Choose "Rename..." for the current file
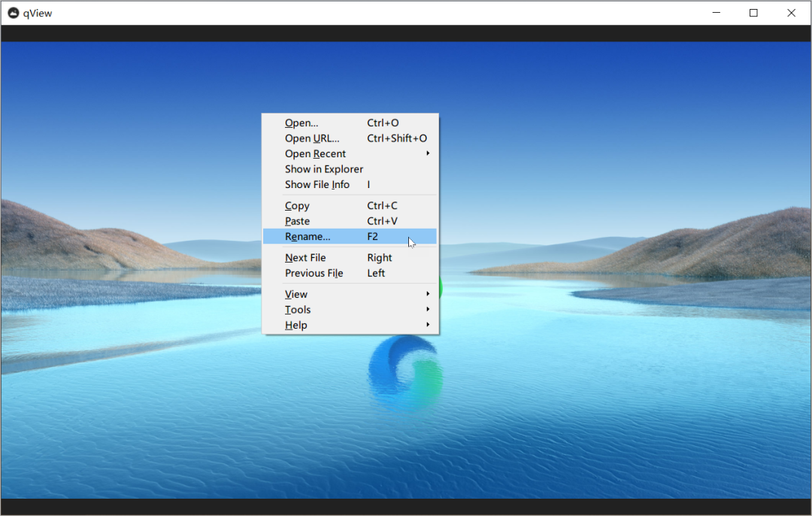The height and width of the screenshot is (516, 812). tap(308, 236)
